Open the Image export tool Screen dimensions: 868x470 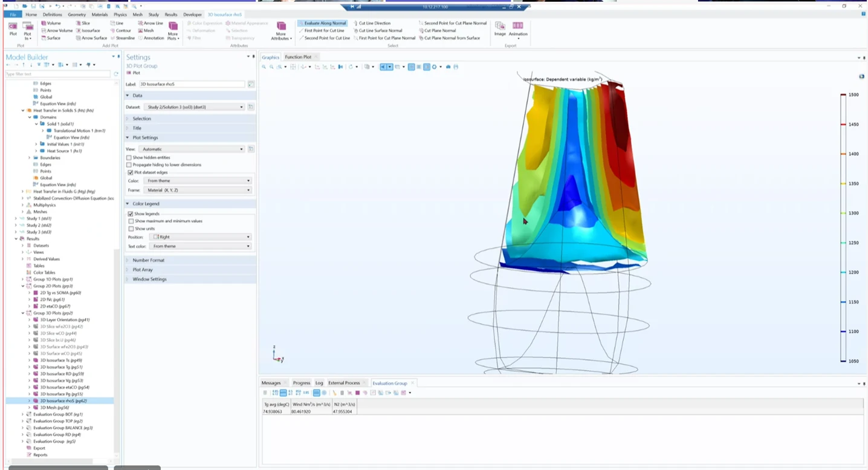(500, 30)
